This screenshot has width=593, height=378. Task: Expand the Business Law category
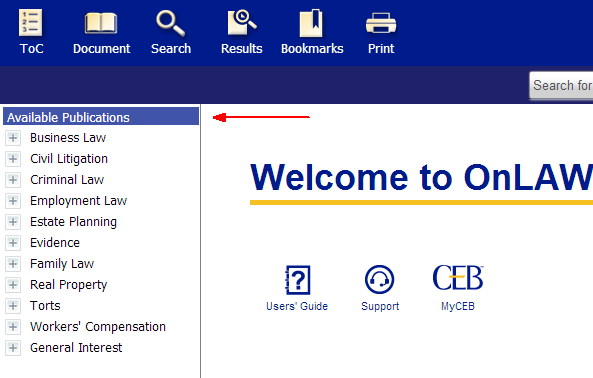tap(13, 138)
